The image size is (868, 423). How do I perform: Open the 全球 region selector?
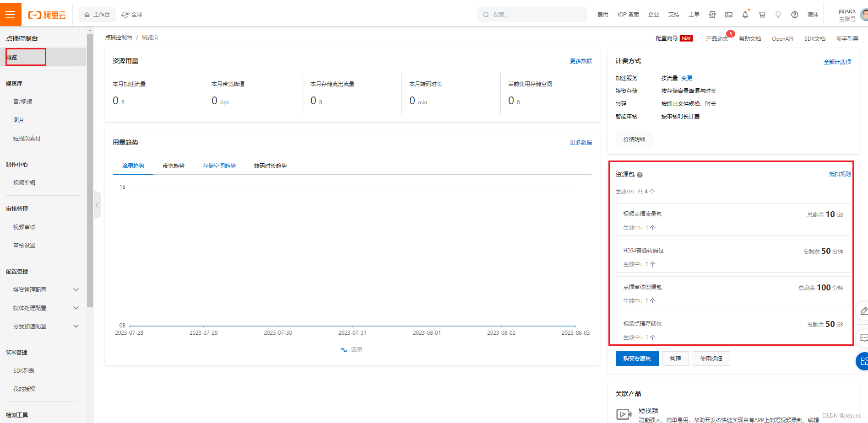tap(132, 15)
